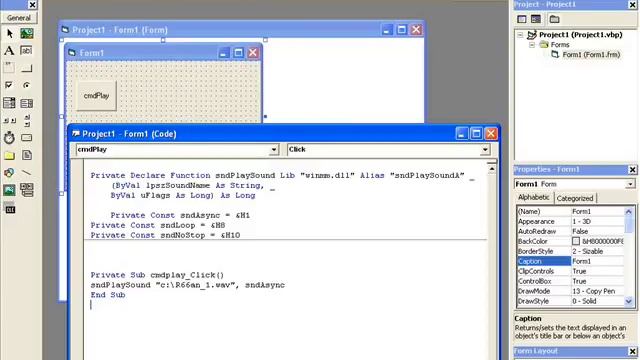This screenshot has width=640, height=360.
Task: Click the code window scroll-up arrow
Action: coord(492,169)
